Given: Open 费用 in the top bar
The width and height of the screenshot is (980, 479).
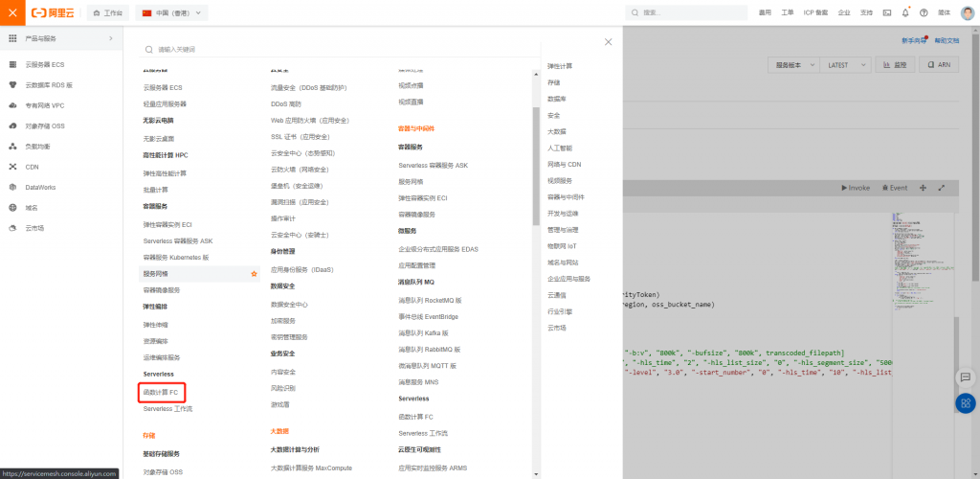Looking at the screenshot, I should pyautogui.click(x=765, y=12).
